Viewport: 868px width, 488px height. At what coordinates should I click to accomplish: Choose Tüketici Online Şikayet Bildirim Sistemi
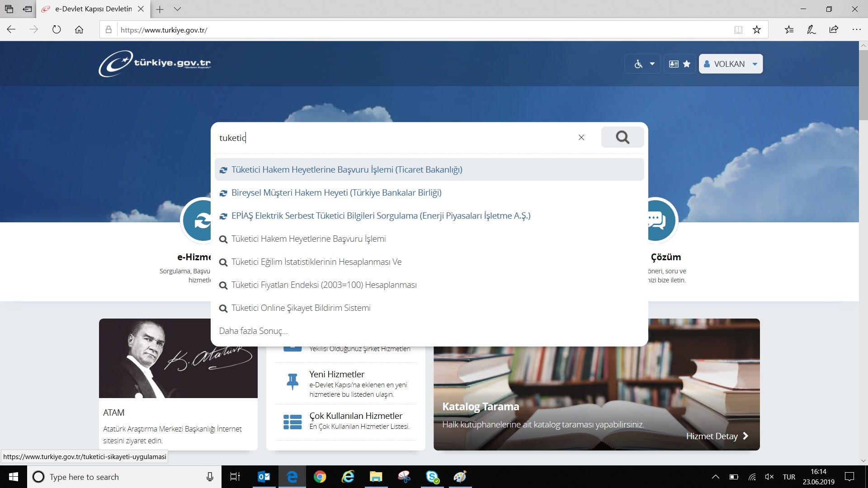429,308
